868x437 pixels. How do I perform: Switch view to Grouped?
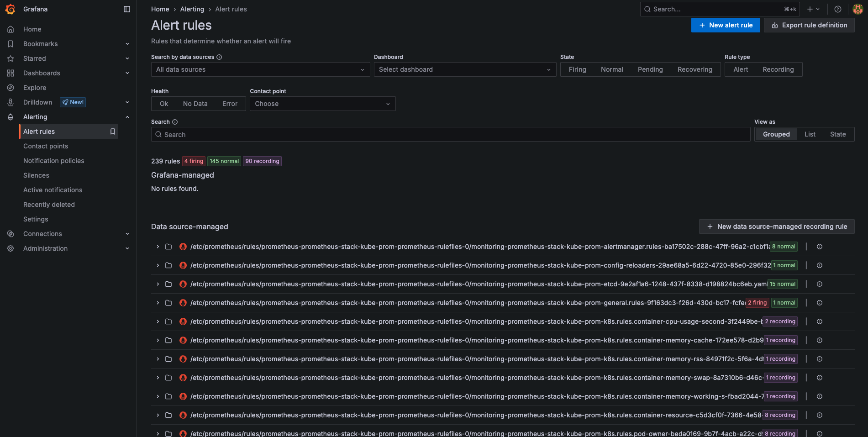pyautogui.click(x=776, y=134)
